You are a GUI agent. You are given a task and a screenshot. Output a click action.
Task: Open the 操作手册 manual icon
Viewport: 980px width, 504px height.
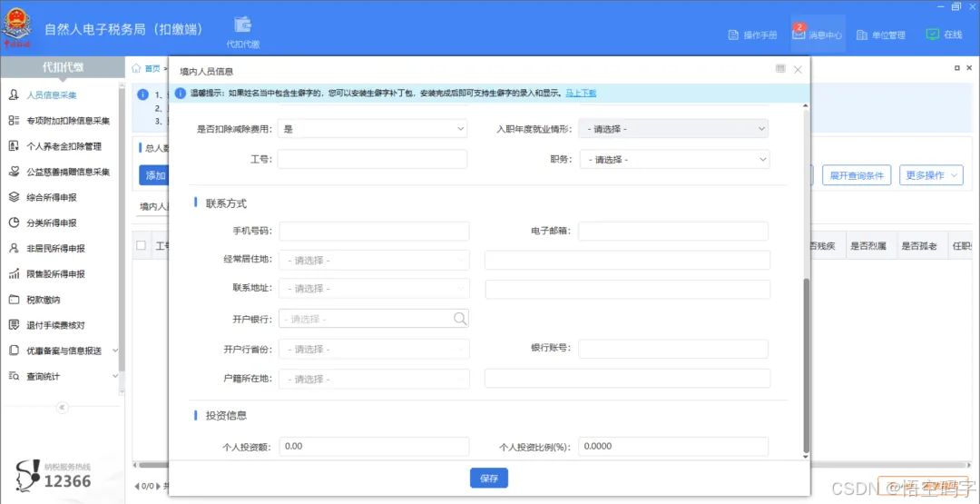(734, 35)
